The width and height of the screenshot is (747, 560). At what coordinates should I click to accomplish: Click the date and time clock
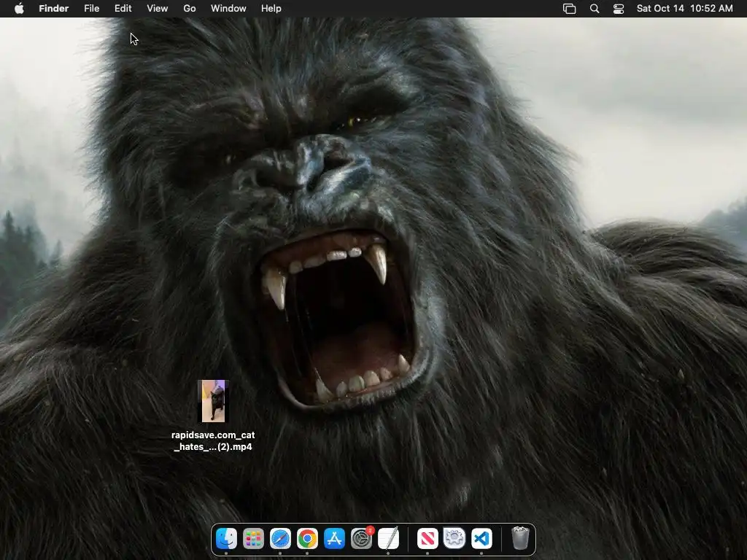pyautogui.click(x=684, y=9)
